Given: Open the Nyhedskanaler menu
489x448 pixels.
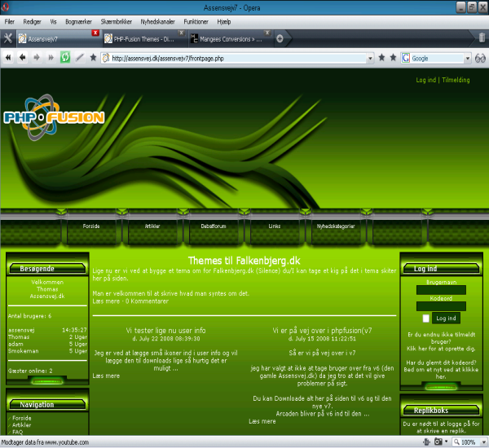Looking at the screenshot, I should [x=158, y=21].
